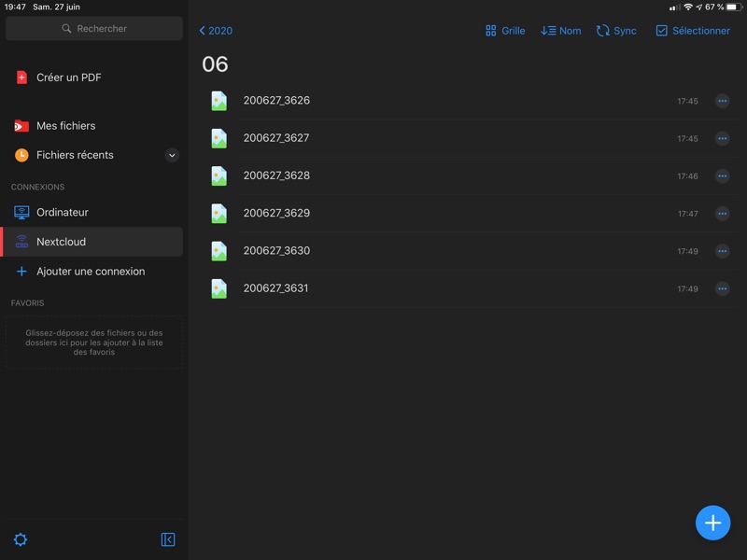The width and height of the screenshot is (747, 560).
Task: Collapse the sidebar panel icon
Action: pos(168,539)
